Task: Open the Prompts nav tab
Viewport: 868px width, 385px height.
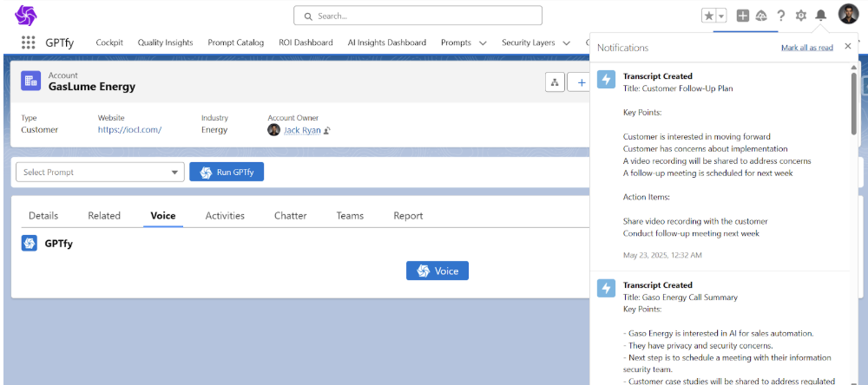Action: pyautogui.click(x=457, y=42)
